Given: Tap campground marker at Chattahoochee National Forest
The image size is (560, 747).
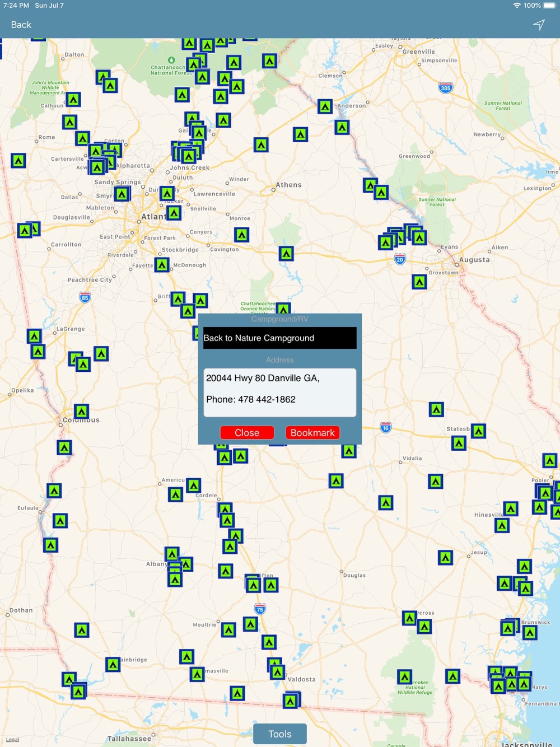Looking at the screenshot, I should click(x=194, y=65).
